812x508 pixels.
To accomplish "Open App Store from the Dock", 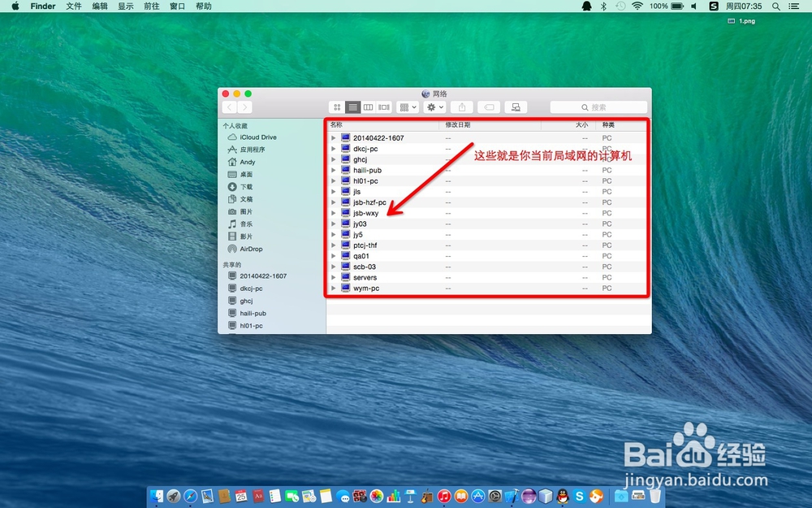I will coord(478,496).
